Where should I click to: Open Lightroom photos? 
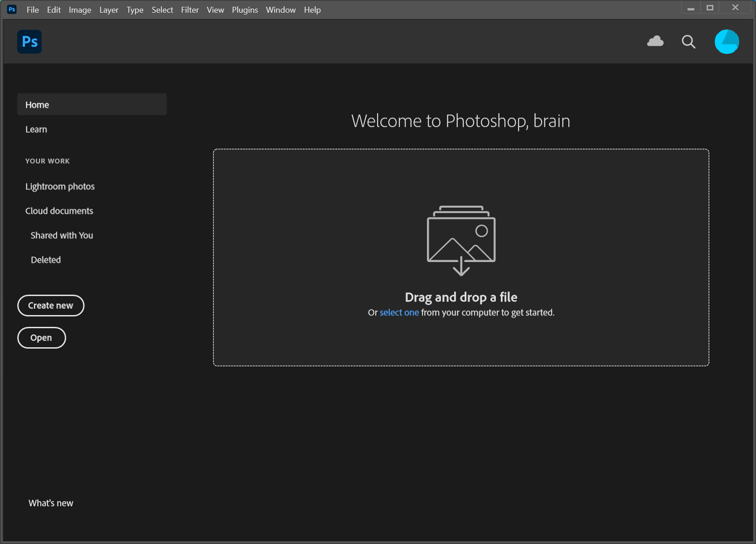60,186
